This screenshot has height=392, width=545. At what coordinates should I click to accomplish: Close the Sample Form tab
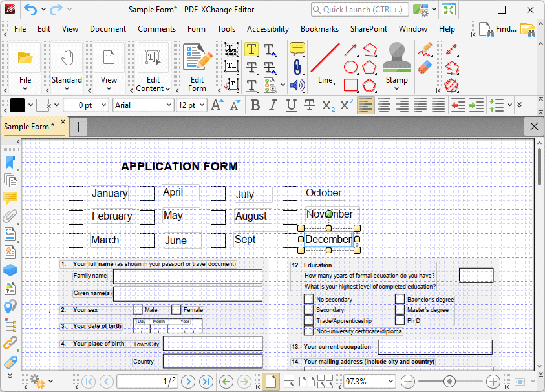coord(63,122)
